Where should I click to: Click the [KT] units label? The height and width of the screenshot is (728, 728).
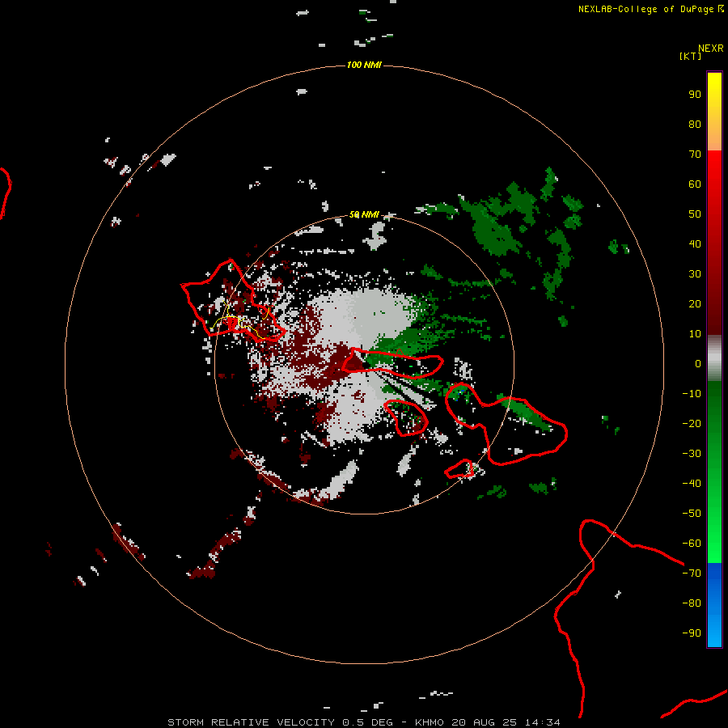tap(691, 56)
